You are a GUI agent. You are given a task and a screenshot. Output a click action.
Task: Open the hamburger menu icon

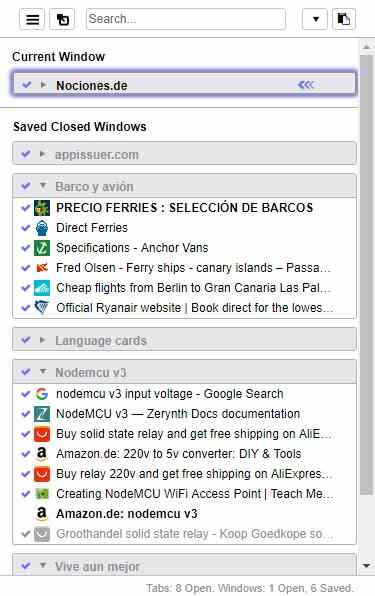(32, 19)
